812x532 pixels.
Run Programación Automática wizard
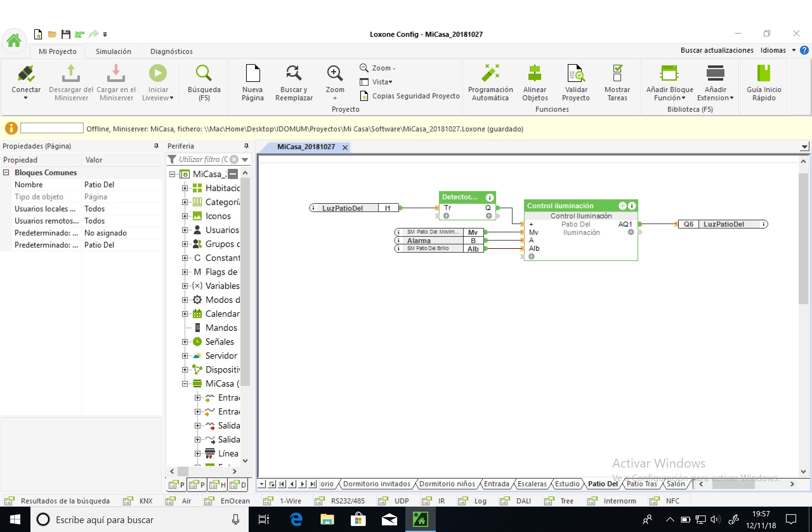tap(490, 74)
